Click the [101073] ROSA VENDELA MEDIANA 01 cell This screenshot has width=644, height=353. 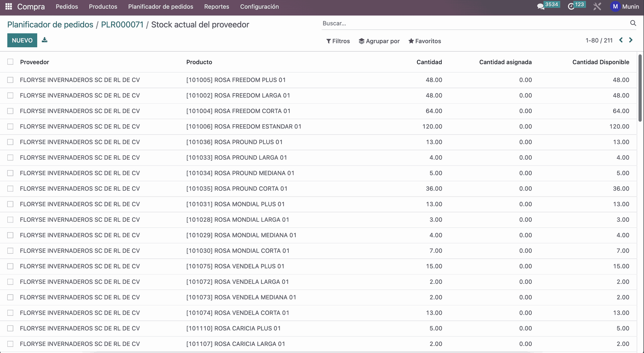click(x=241, y=297)
